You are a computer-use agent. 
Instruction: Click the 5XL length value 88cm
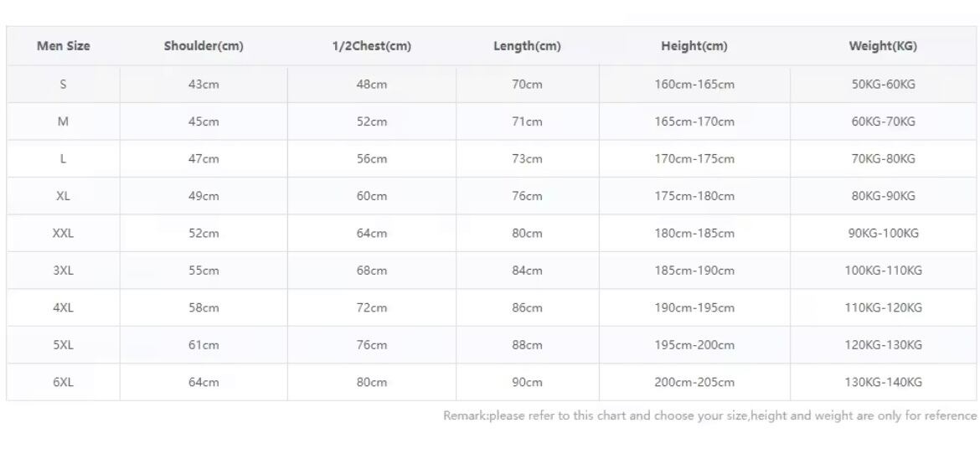click(527, 345)
